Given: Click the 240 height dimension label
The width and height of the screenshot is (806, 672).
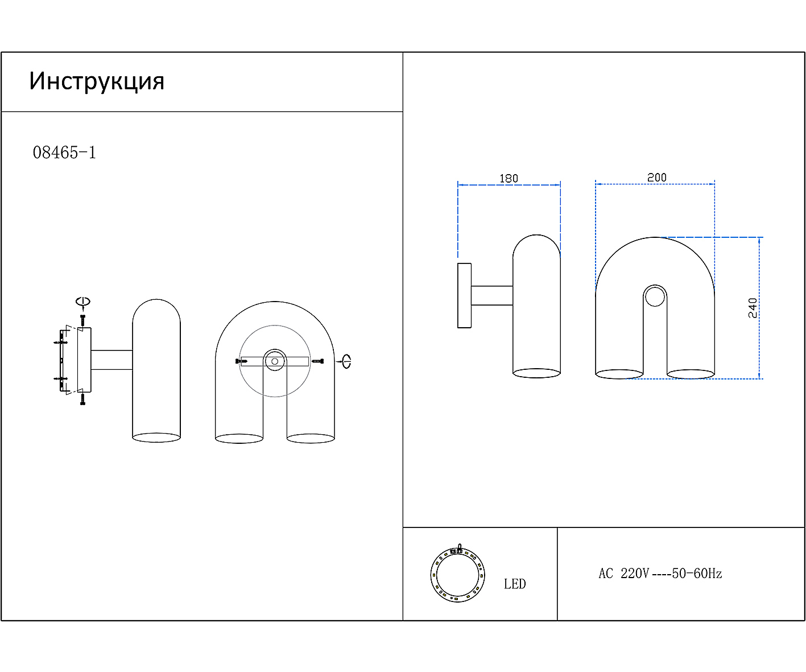Looking at the screenshot, I should pos(753,308).
